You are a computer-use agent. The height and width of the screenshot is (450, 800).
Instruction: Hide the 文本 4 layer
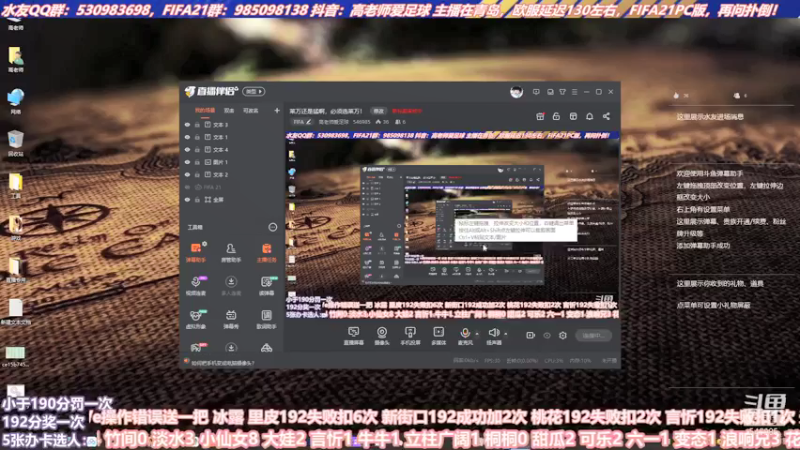(187, 149)
